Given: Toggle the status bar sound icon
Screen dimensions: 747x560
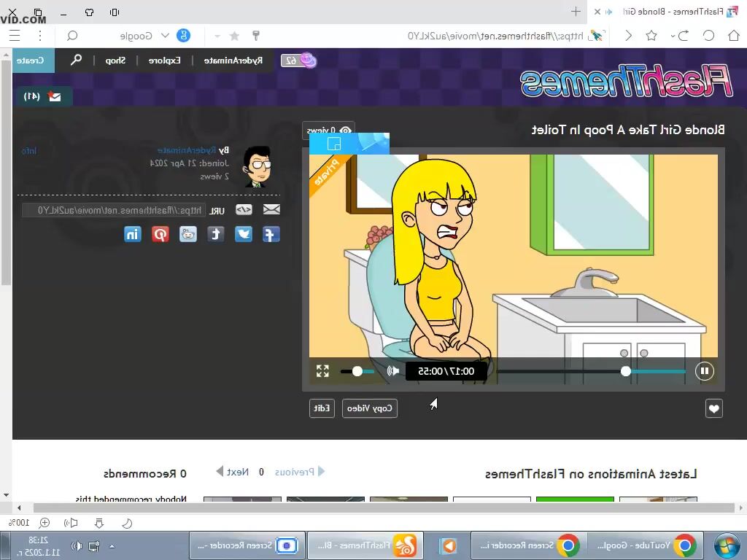Looking at the screenshot, I should coord(71,524).
